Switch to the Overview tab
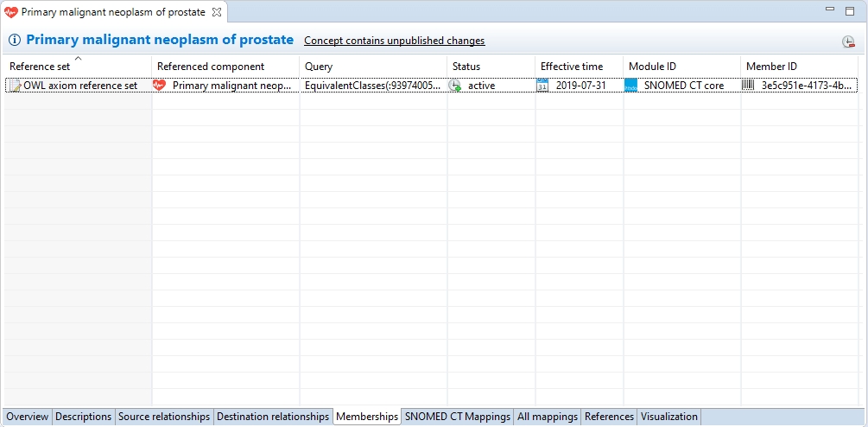The height and width of the screenshot is (427, 868). click(28, 417)
